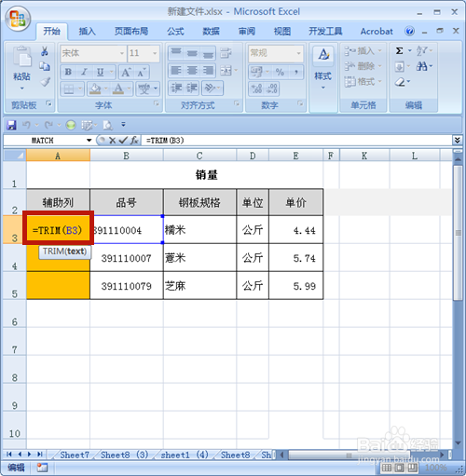This screenshot has height=476, width=466.
Task: Open the Name Box dropdown arrow
Action: pos(89,141)
